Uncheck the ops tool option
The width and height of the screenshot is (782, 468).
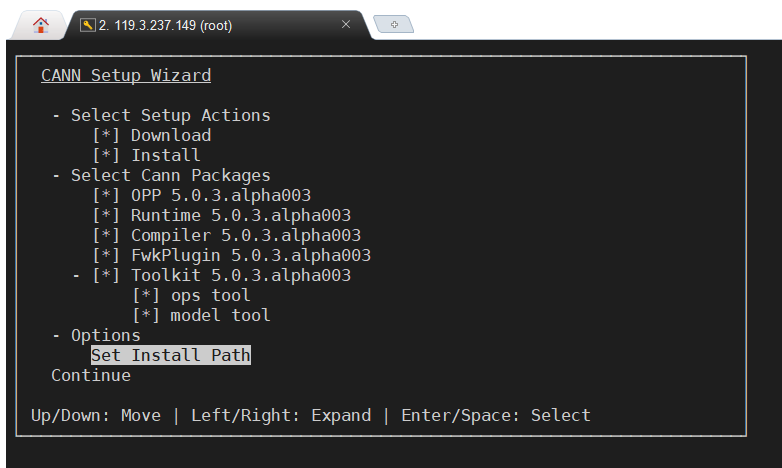pos(146,295)
